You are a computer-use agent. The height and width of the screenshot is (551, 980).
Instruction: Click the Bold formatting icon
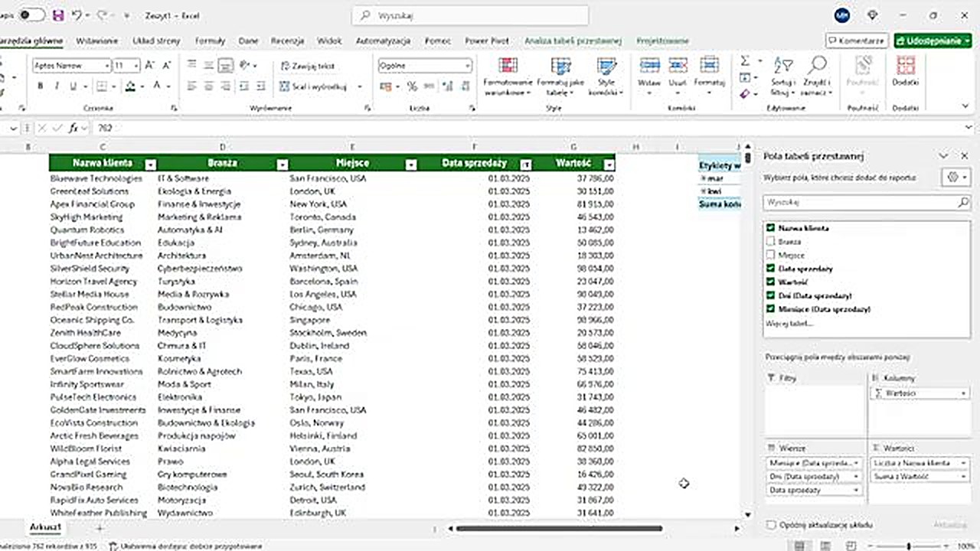click(x=40, y=86)
